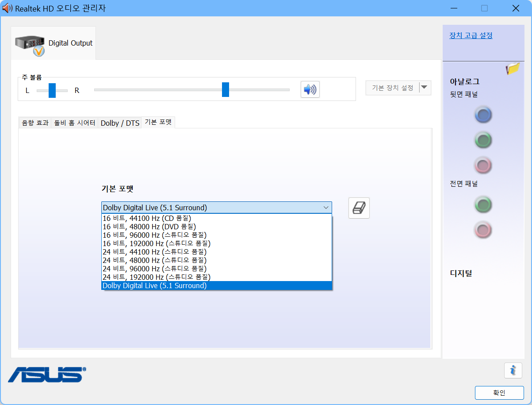Select the Digital Output device tab
This screenshot has width=532, height=405.
(54, 43)
